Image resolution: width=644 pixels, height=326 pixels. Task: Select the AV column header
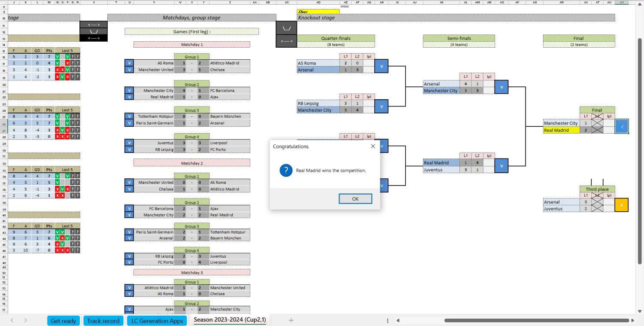click(622, 2)
